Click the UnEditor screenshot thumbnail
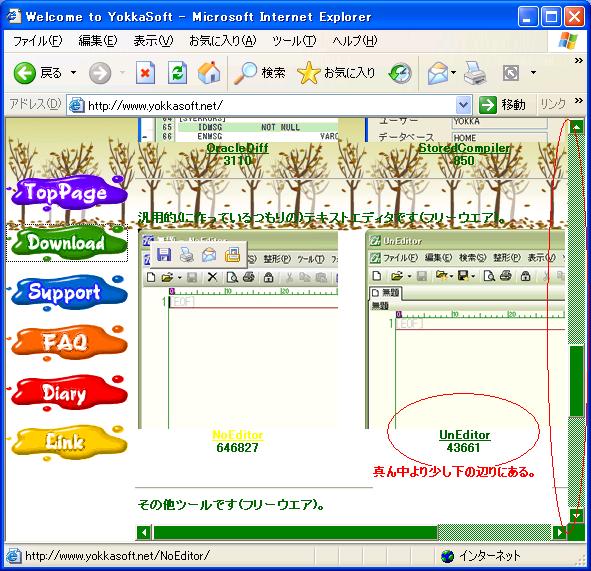Viewport: 591px width, 571px height. tap(465, 329)
